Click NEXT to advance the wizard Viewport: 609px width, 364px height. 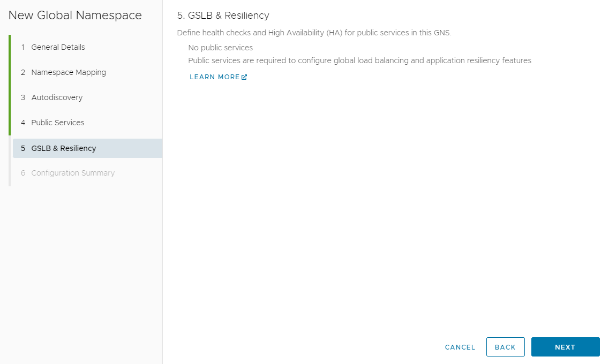[565, 347]
